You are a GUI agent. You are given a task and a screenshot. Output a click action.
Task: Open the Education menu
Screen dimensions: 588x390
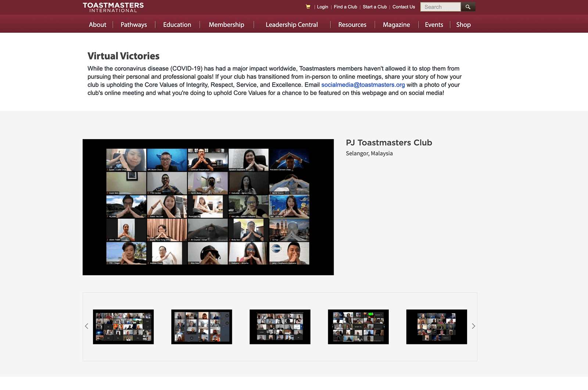click(x=177, y=25)
